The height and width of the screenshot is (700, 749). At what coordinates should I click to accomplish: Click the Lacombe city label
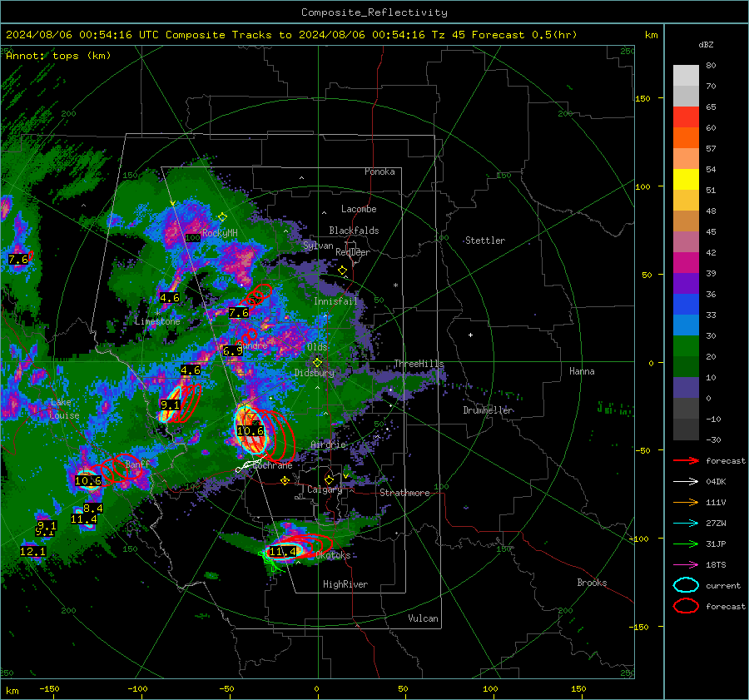click(359, 209)
